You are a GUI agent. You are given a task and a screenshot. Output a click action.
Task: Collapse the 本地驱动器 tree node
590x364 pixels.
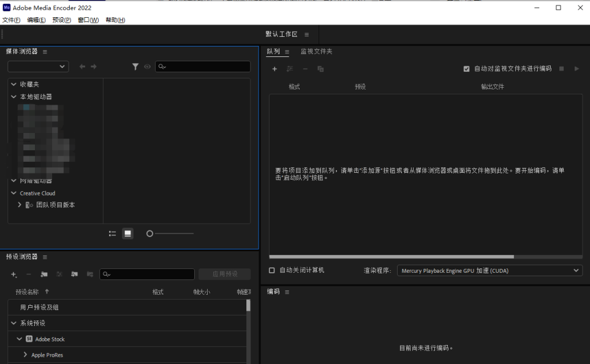coord(13,97)
